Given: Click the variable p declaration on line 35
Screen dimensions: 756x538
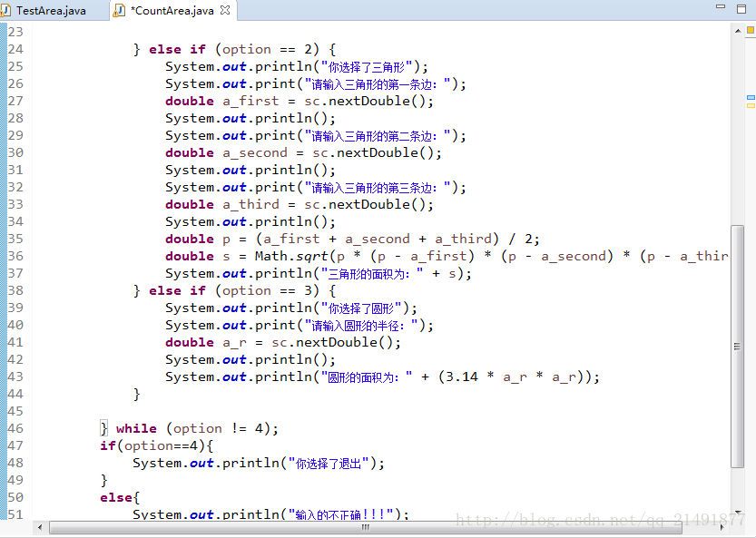Looking at the screenshot, I should [x=226, y=240].
